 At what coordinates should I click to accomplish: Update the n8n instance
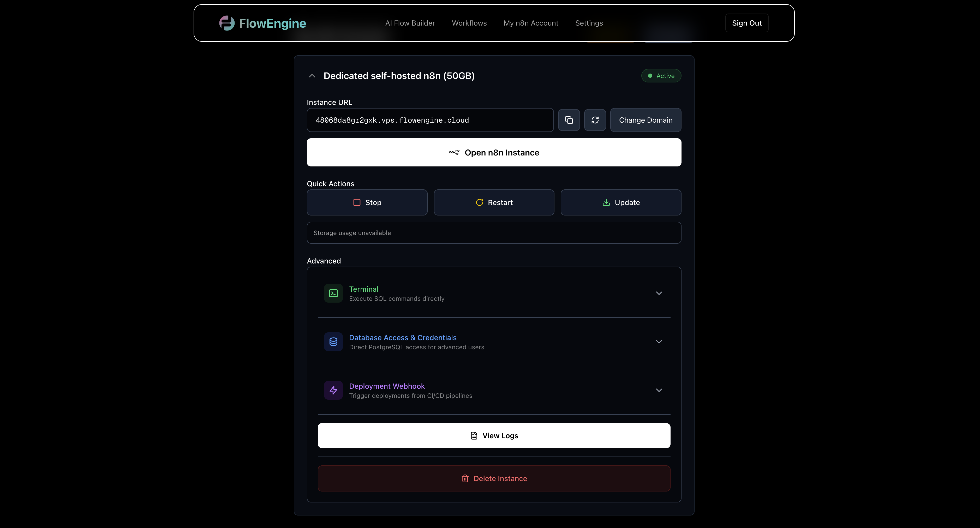[621, 203]
